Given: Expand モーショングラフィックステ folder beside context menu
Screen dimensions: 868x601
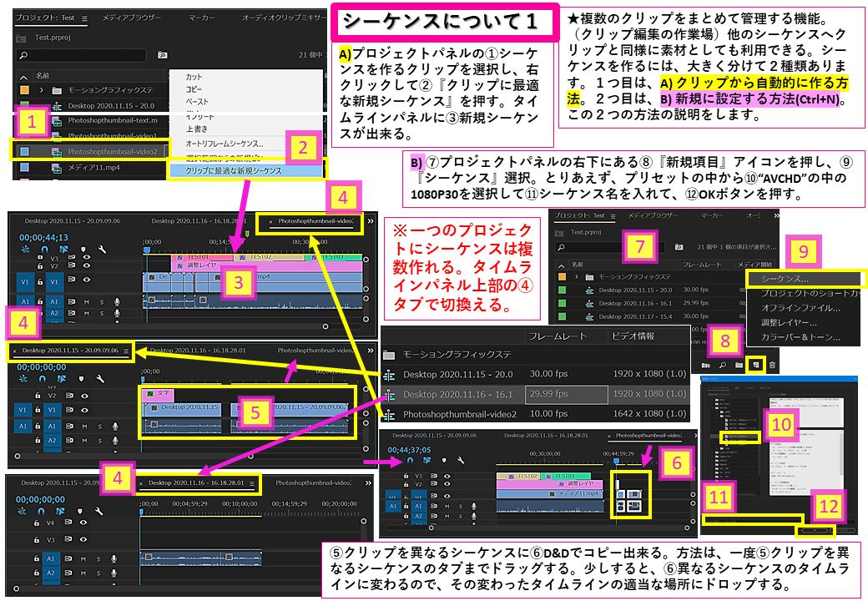Looking at the screenshot, I should [x=42, y=90].
